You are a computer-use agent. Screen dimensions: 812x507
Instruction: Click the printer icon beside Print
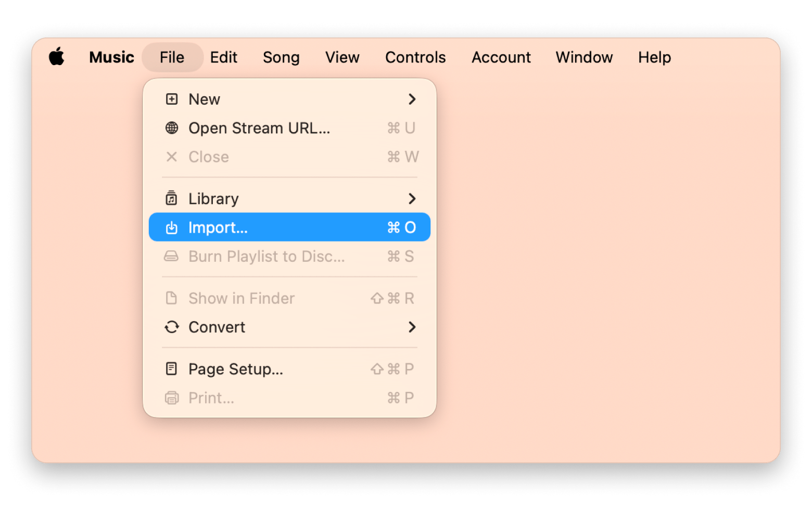click(x=172, y=397)
